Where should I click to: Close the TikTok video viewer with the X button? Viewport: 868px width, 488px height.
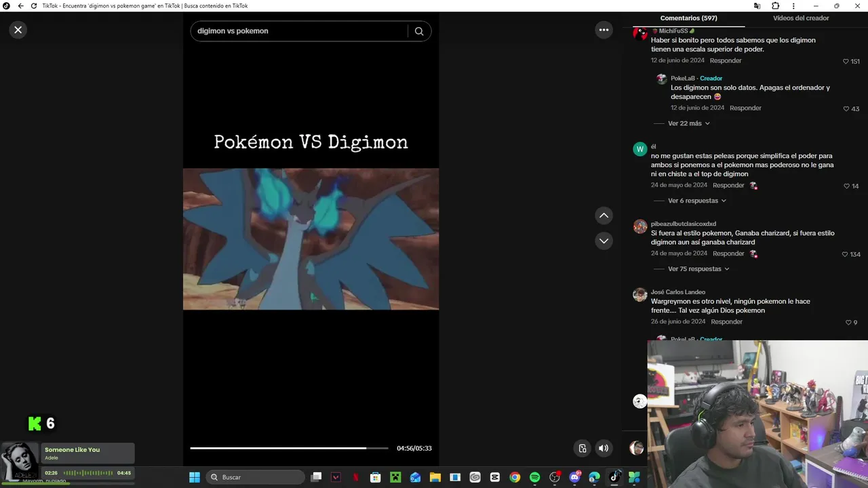pos(18,30)
